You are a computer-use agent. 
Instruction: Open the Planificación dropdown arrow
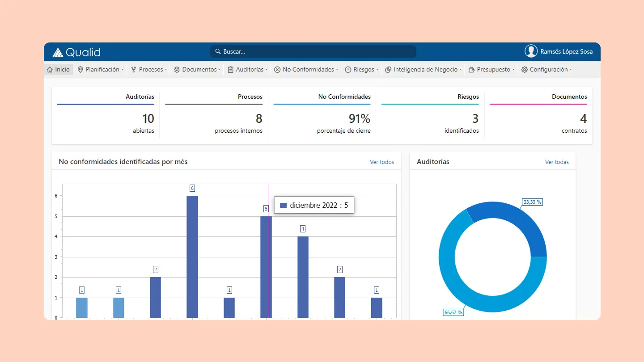point(123,70)
